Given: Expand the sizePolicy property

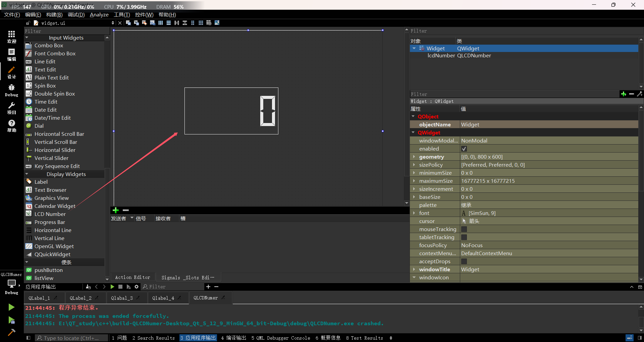Looking at the screenshot, I should [414, 165].
